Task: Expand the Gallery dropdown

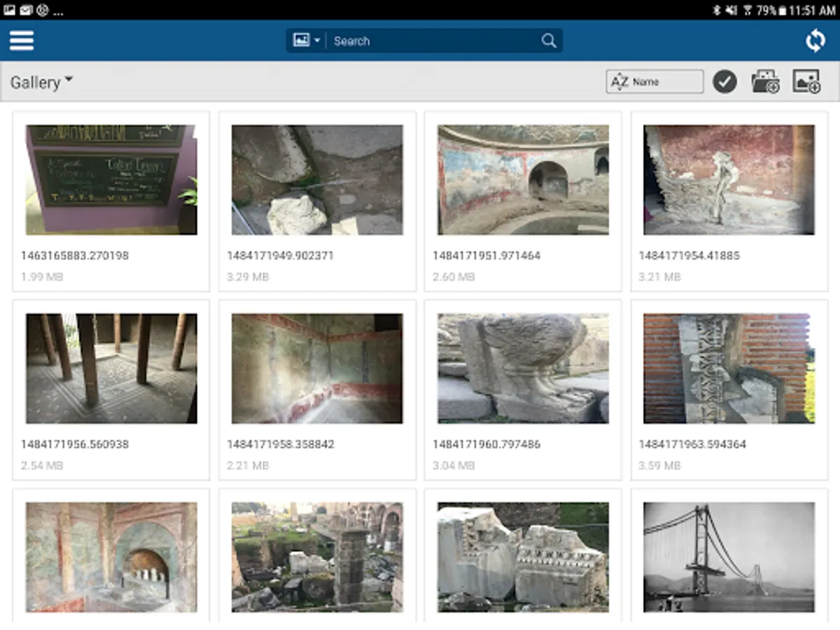Action: (x=41, y=82)
